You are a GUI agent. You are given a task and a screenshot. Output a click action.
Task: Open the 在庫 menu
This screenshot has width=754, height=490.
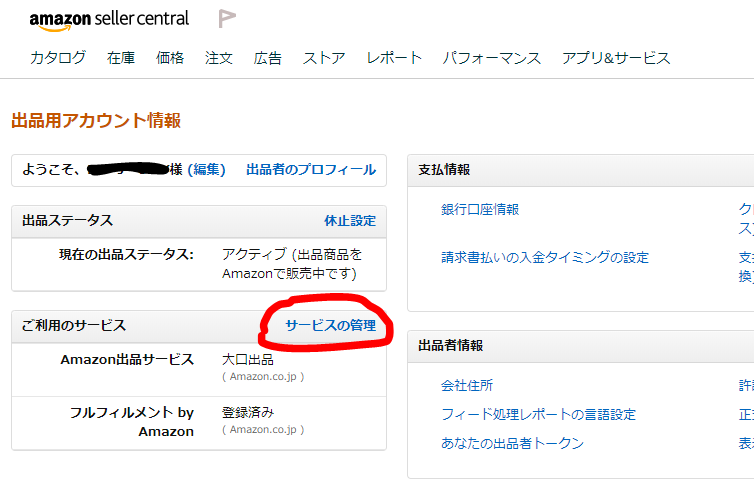(x=121, y=58)
